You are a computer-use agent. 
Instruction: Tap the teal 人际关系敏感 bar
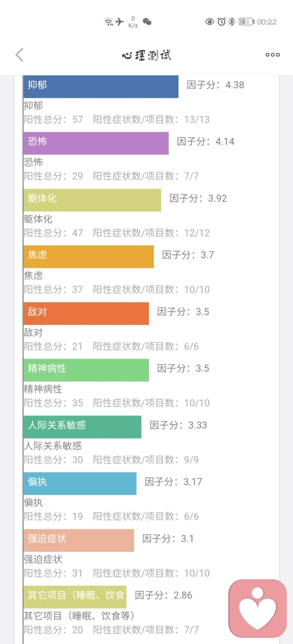[82, 426]
